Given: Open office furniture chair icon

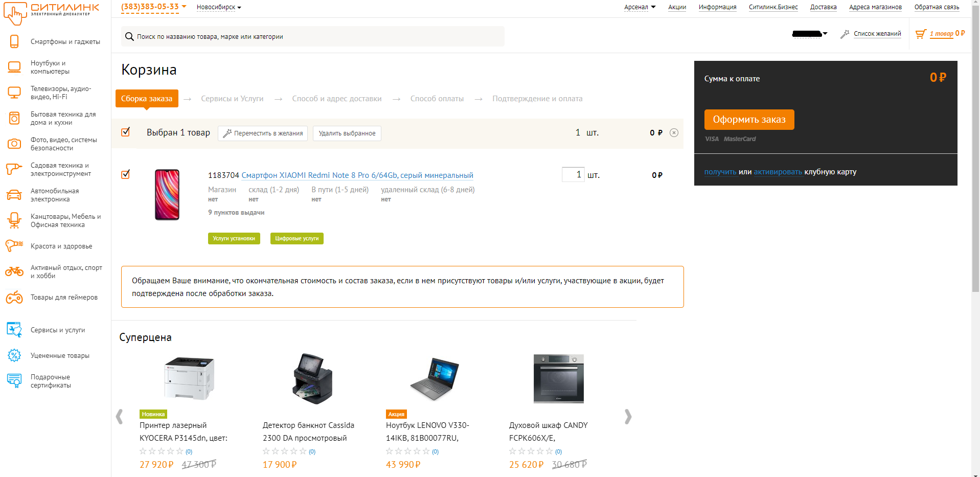Looking at the screenshot, I should [x=14, y=220].
